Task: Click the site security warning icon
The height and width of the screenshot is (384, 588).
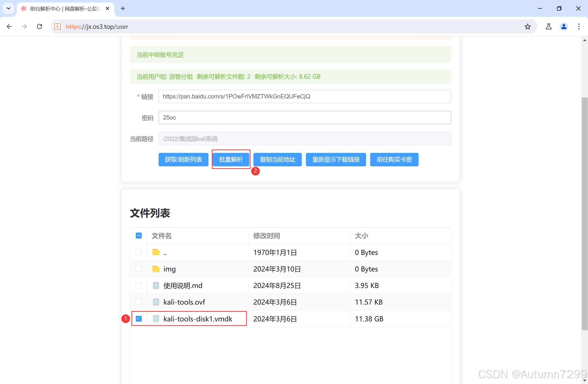Action: tap(58, 26)
